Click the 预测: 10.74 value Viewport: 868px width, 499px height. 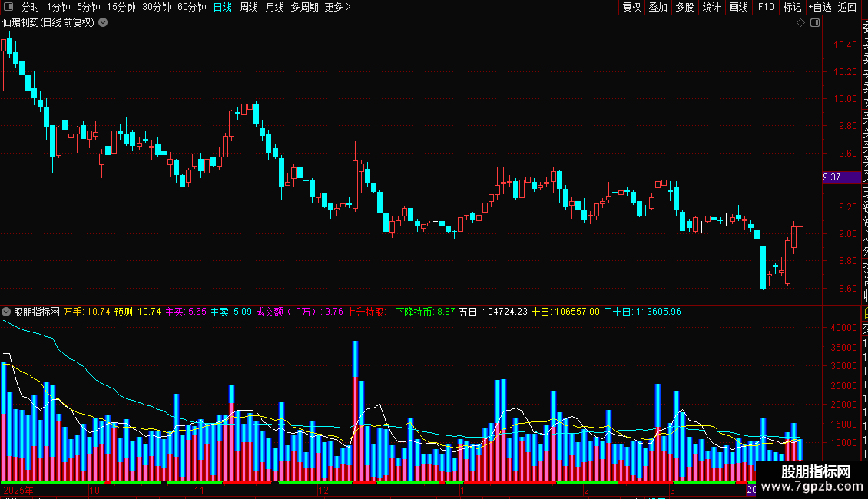click(137, 312)
